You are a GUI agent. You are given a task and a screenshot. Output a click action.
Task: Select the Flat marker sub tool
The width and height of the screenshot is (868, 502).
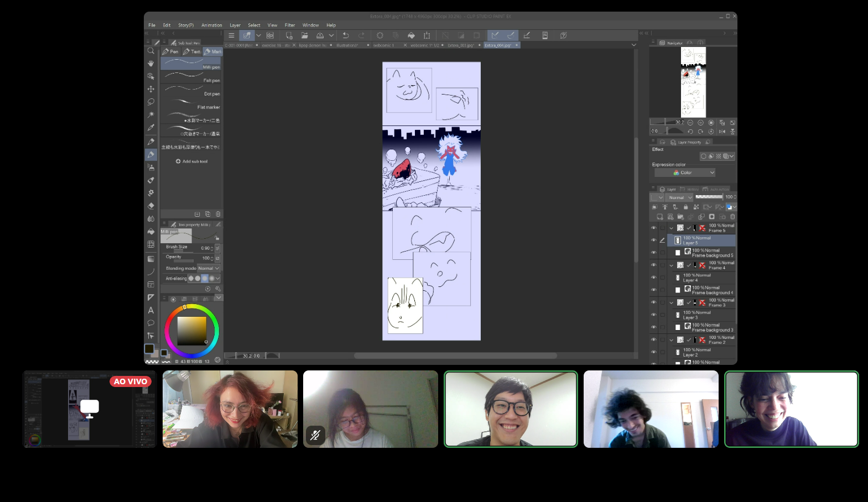[191, 103]
